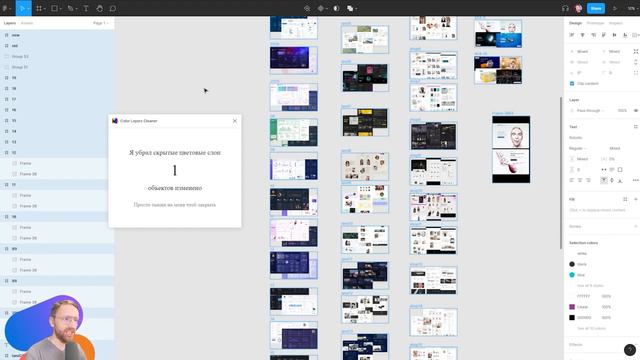Click the align top icon

coord(604,35)
